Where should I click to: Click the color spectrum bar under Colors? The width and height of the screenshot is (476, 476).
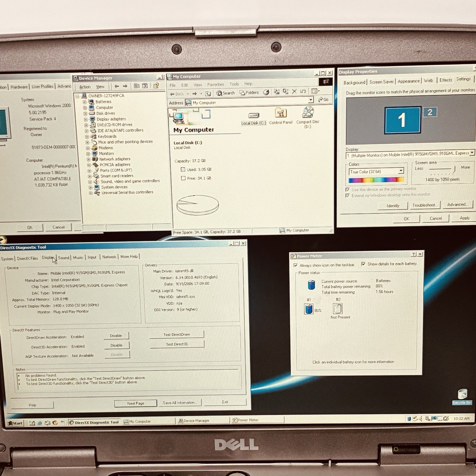tap(376, 180)
